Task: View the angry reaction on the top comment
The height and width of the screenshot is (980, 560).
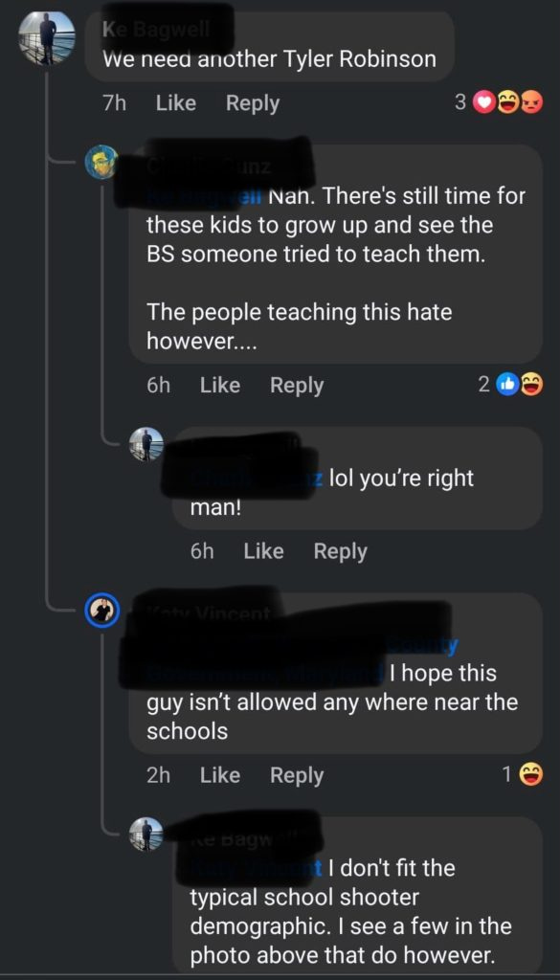Action: click(x=532, y=102)
